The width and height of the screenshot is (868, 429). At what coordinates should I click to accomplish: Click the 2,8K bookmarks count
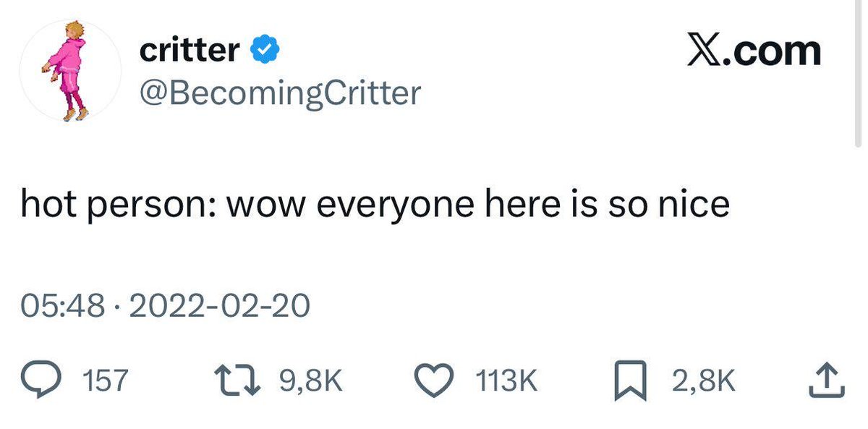[x=703, y=381]
